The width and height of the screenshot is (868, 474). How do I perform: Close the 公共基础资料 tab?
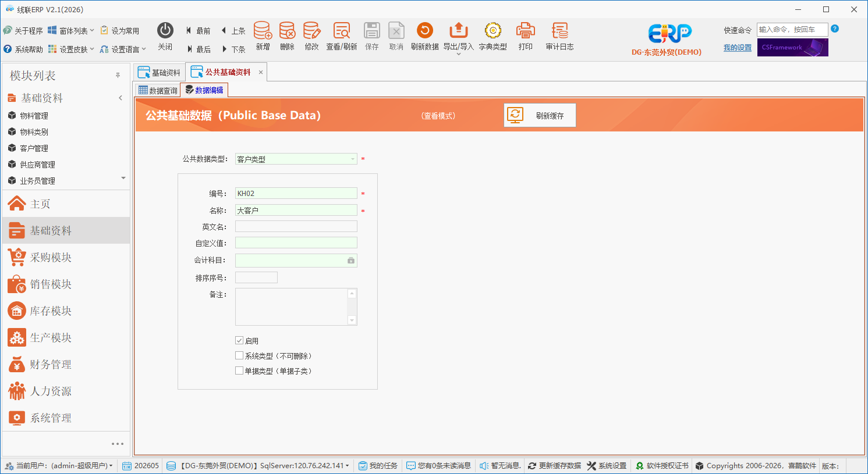coord(261,72)
